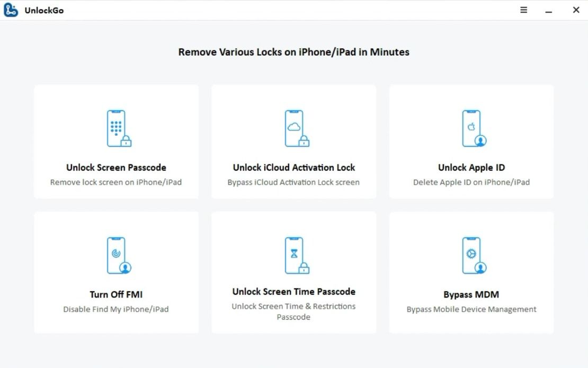This screenshot has width=588, height=368.
Task: Click "Bypass Mobile Device Management" description
Action: (471, 310)
